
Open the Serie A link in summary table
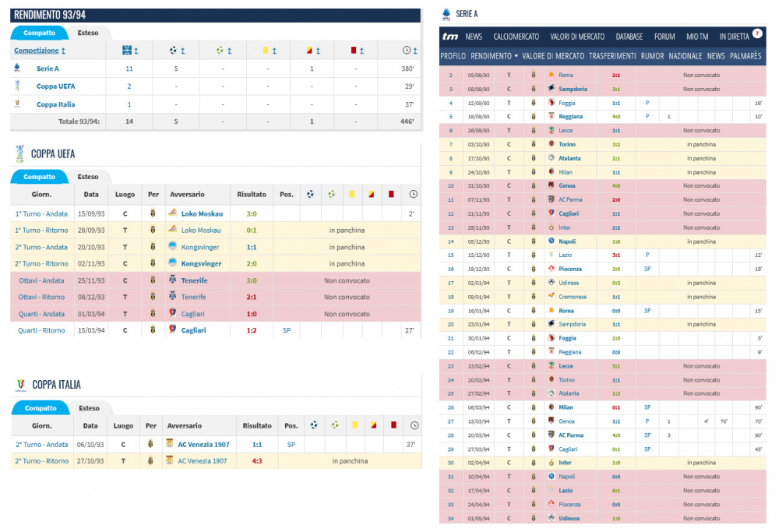point(48,69)
